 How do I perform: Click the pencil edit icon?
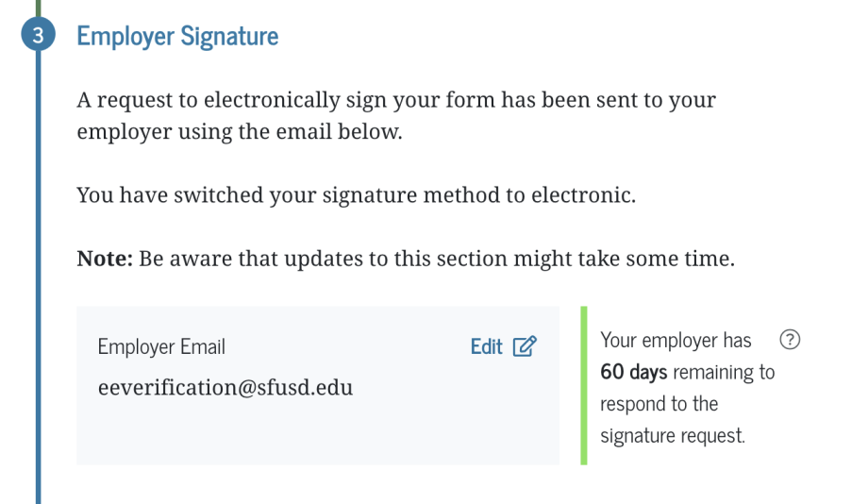[x=525, y=346]
